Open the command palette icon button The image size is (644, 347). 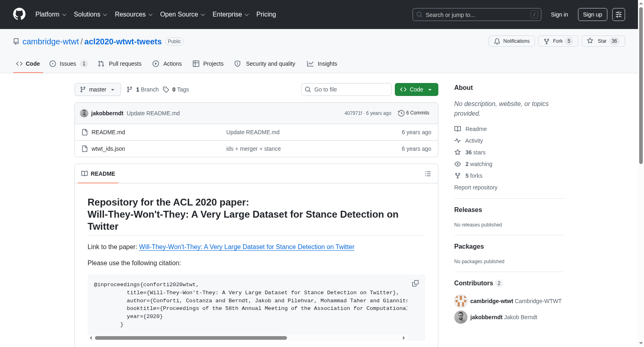point(619,15)
